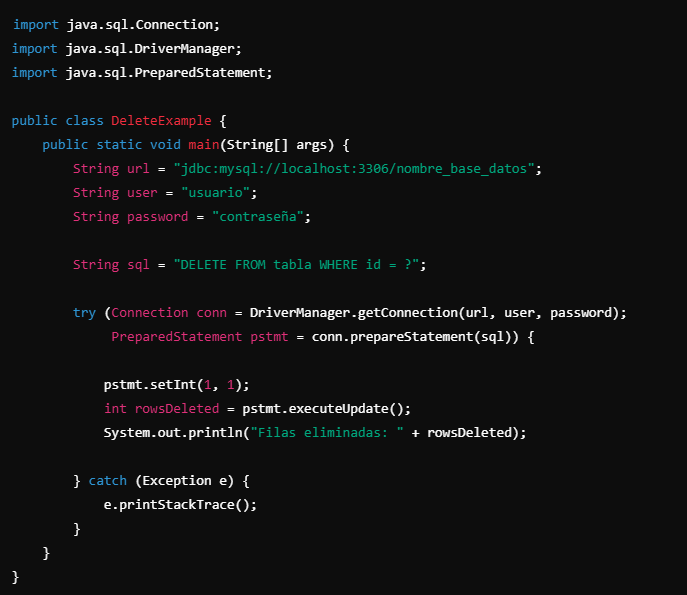
Task: Click e.printStackTrace() line
Action: coord(180,505)
